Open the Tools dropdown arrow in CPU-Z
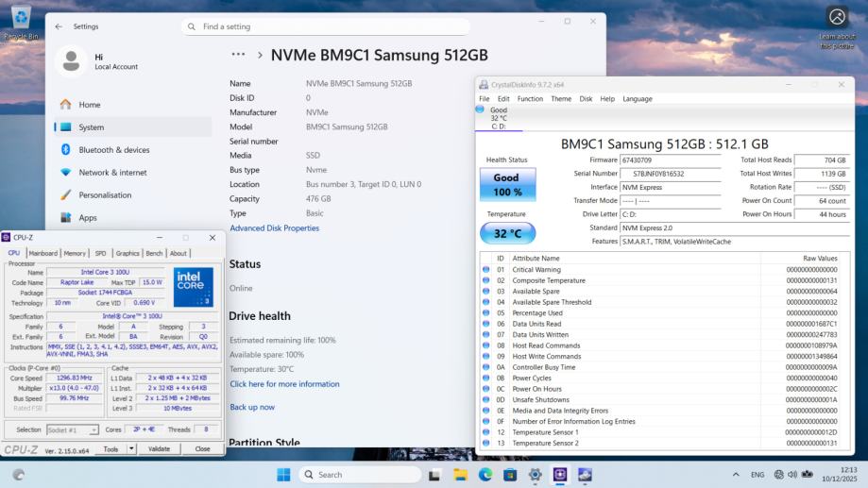This screenshot has height=488, width=868. [131, 449]
